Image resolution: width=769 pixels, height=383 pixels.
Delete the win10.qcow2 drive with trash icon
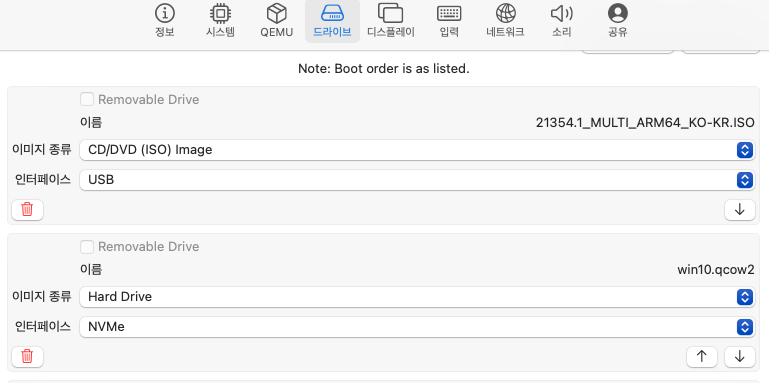(x=27, y=357)
